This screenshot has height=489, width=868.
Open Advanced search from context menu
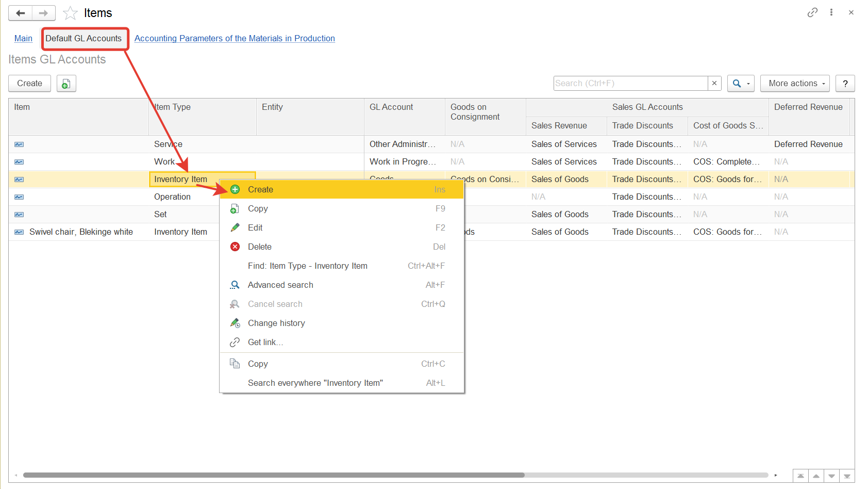[342, 285]
